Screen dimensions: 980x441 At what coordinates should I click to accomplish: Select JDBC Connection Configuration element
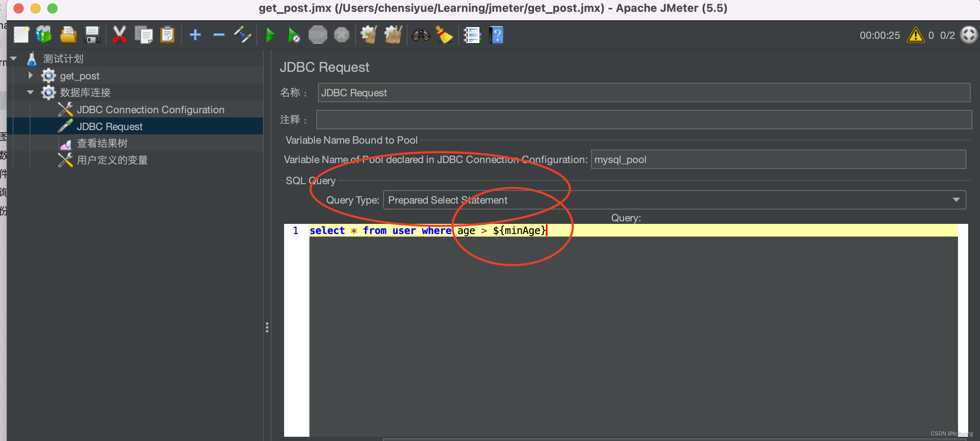point(151,109)
